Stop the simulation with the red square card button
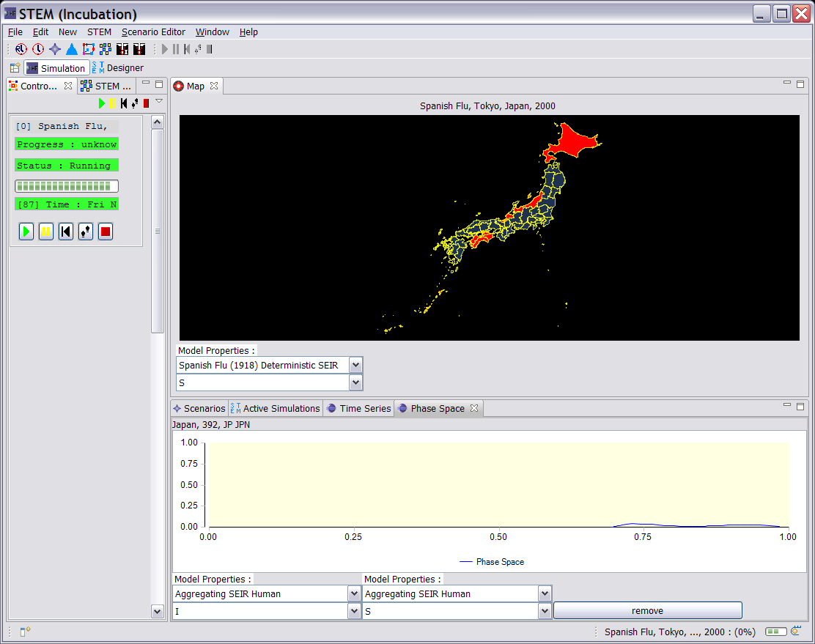This screenshot has width=815, height=644. point(106,232)
